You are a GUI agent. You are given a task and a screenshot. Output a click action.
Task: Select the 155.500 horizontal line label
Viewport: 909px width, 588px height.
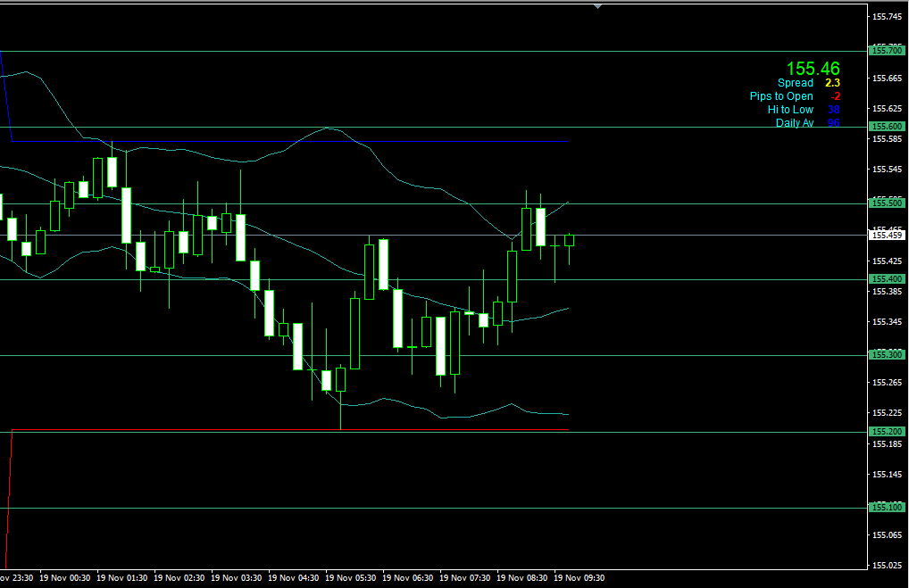point(886,203)
